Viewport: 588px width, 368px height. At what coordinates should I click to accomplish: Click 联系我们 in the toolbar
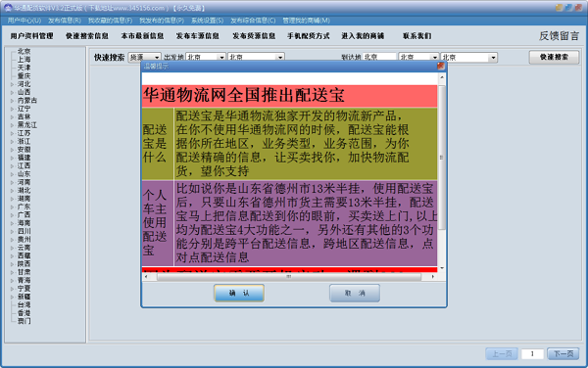tap(417, 36)
